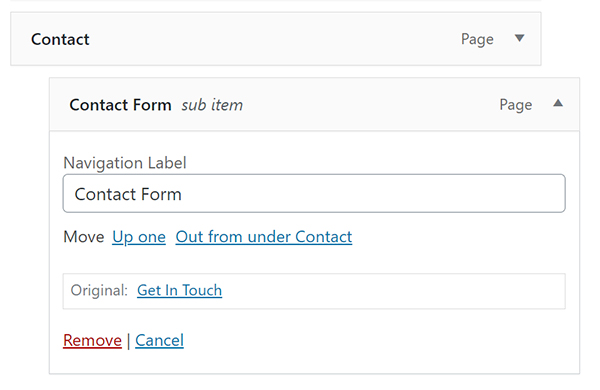Click the Page label on Contact bar
The width and height of the screenshot is (600, 390).
point(477,39)
